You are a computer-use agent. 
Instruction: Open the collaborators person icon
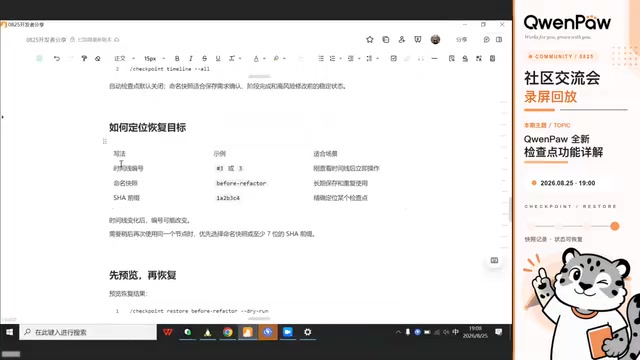(402, 40)
